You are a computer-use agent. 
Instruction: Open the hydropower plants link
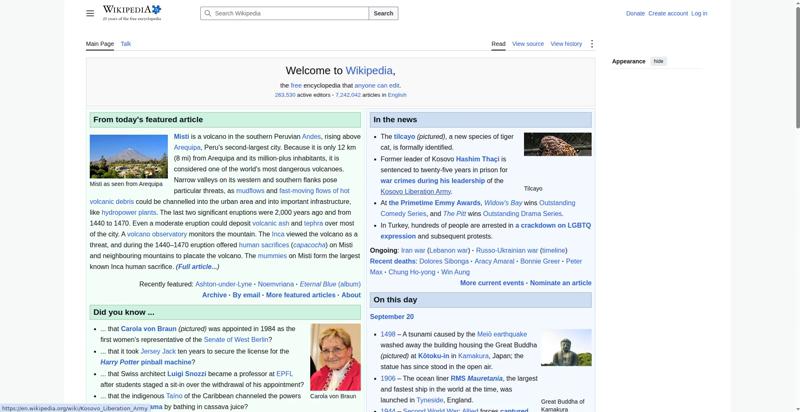(129, 212)
